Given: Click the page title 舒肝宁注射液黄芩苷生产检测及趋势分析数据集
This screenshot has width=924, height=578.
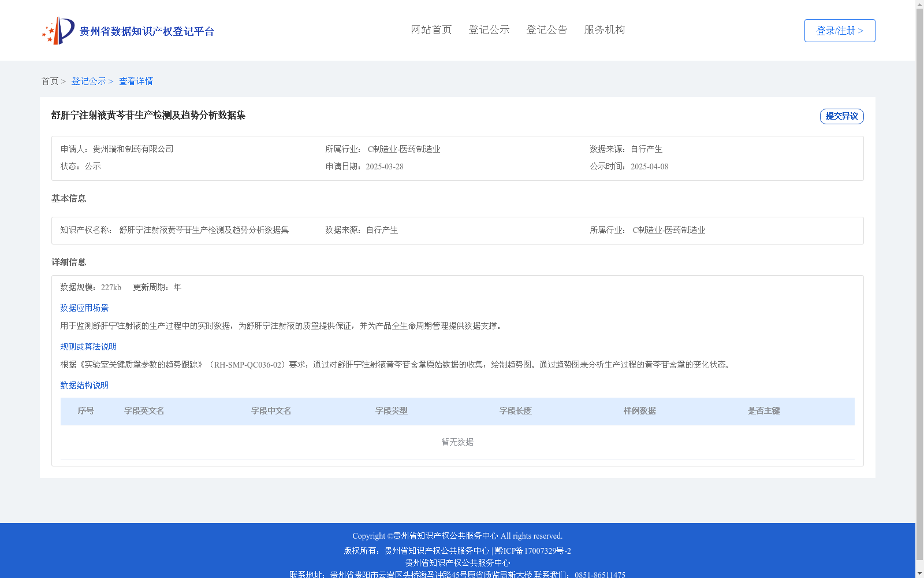Looking at the screenshot, I should (x=148, y=115).
